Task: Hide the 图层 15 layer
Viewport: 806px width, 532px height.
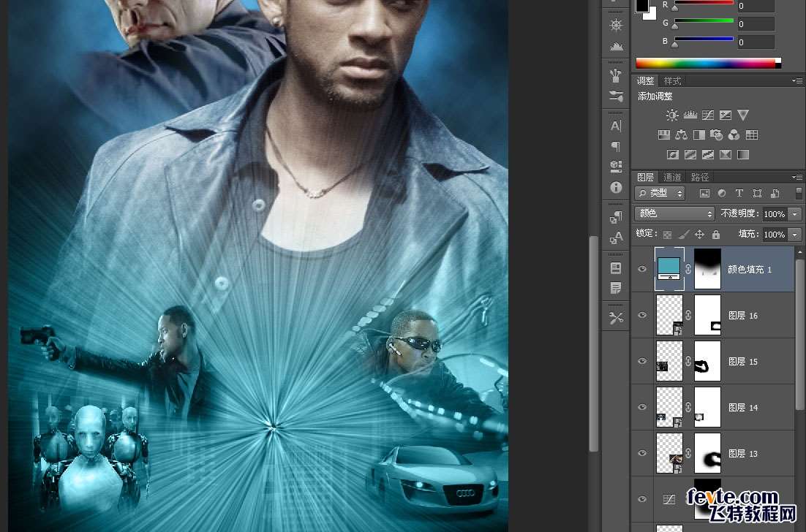Action: click(642, 361)
